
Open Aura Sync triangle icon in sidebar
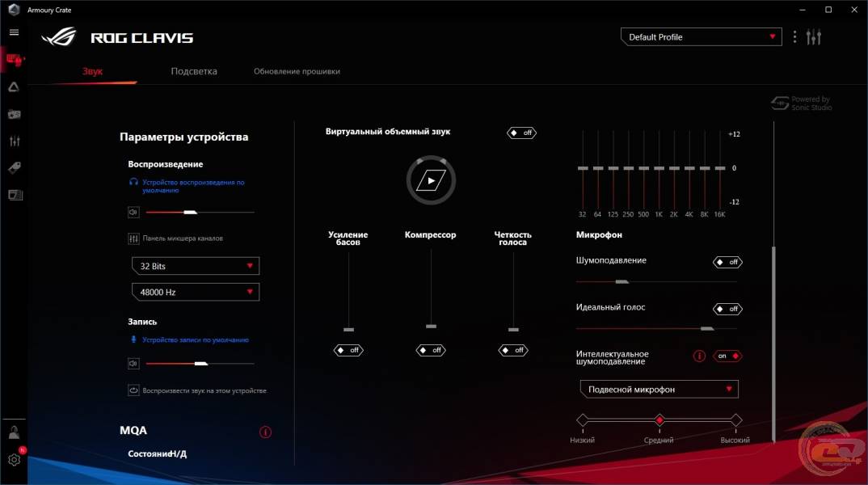pyautogui.click(x=14, y=87)
